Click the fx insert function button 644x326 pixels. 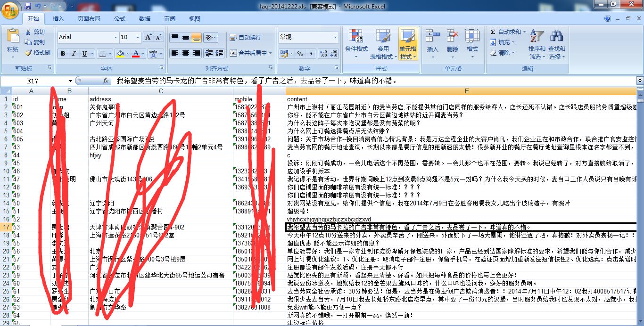106,81
